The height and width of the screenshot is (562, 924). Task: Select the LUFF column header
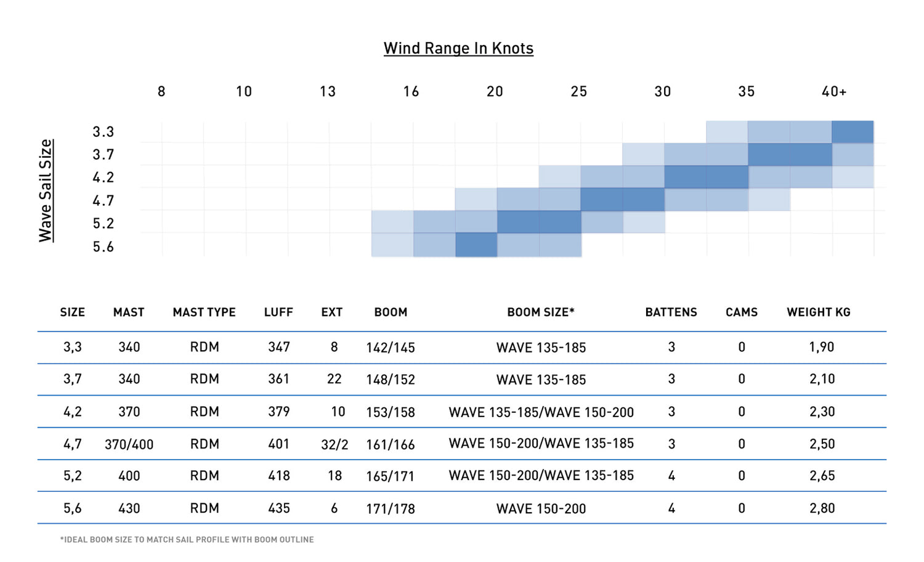[278, 312]
